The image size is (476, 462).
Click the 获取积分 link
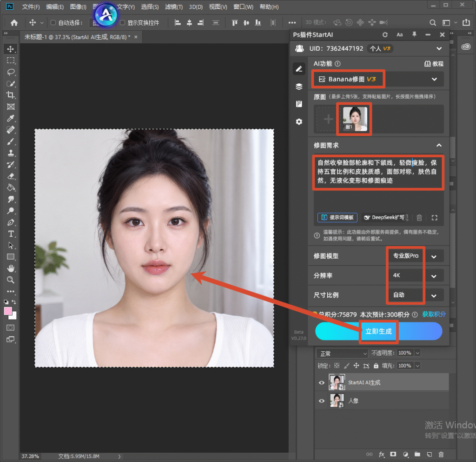434,315
